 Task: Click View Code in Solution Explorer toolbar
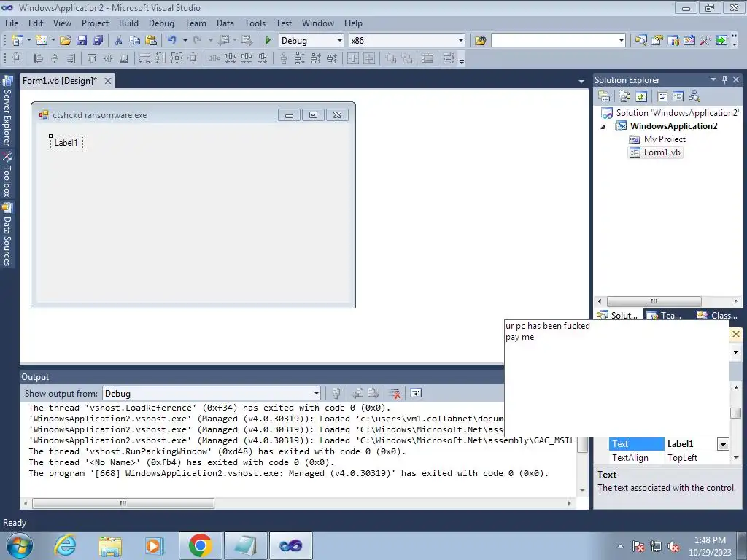662,97
